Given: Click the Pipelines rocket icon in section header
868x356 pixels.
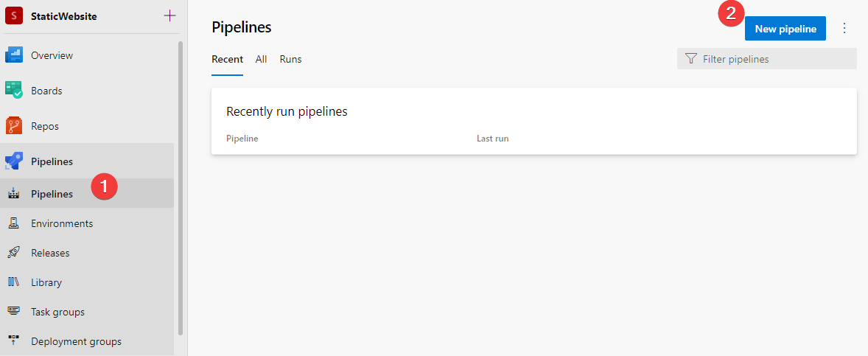Looking at the screenshot, I should [14, 161].
